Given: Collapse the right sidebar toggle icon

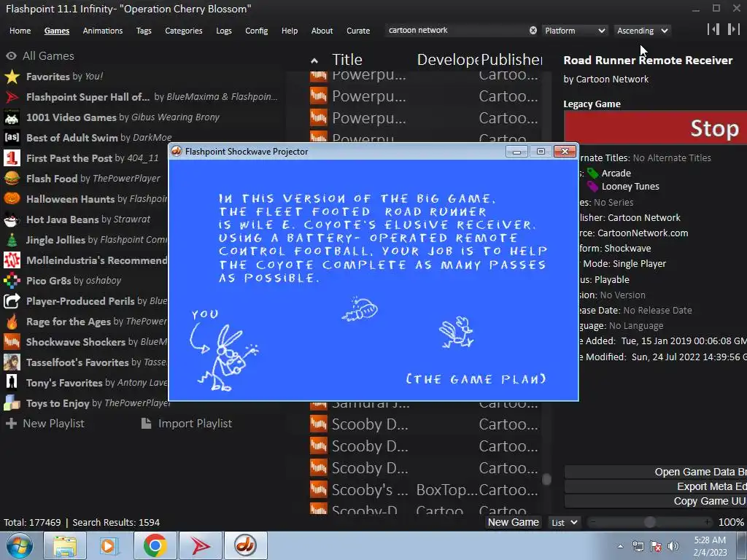Looking at the screenshot, I should [733, 29].
